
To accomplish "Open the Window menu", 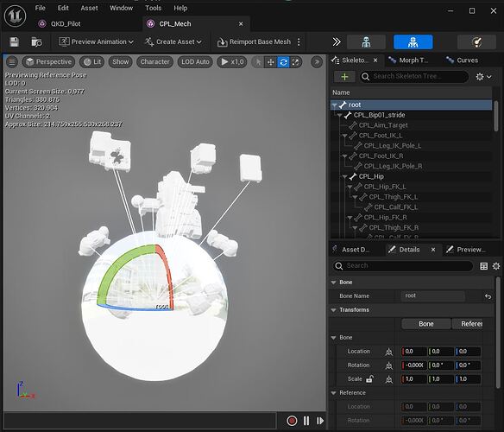I will pos(121,8).
